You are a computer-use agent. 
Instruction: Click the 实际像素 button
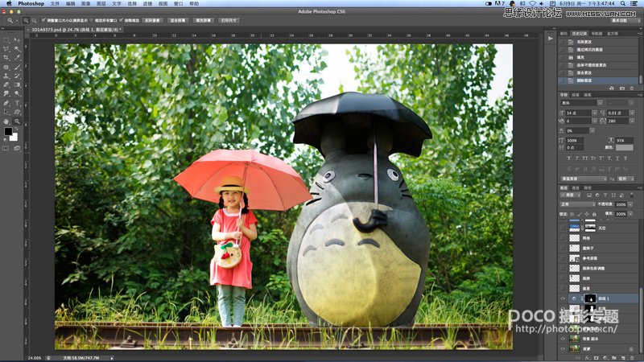pyautogui.click(x=152, y=20)
